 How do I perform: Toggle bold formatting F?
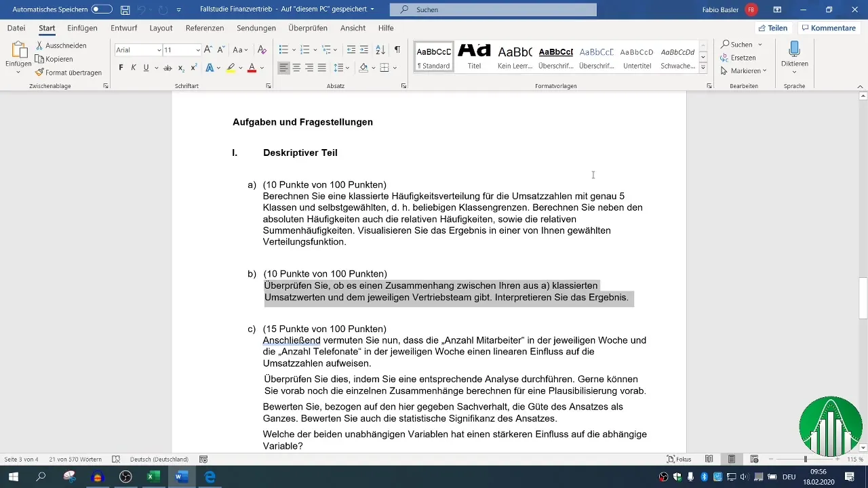121,68
